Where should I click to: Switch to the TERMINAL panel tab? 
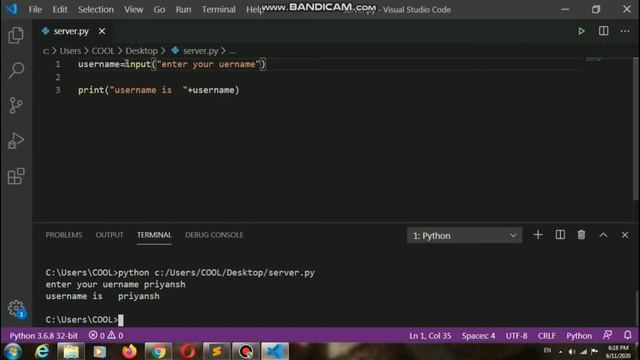click(x=154, y=235)
